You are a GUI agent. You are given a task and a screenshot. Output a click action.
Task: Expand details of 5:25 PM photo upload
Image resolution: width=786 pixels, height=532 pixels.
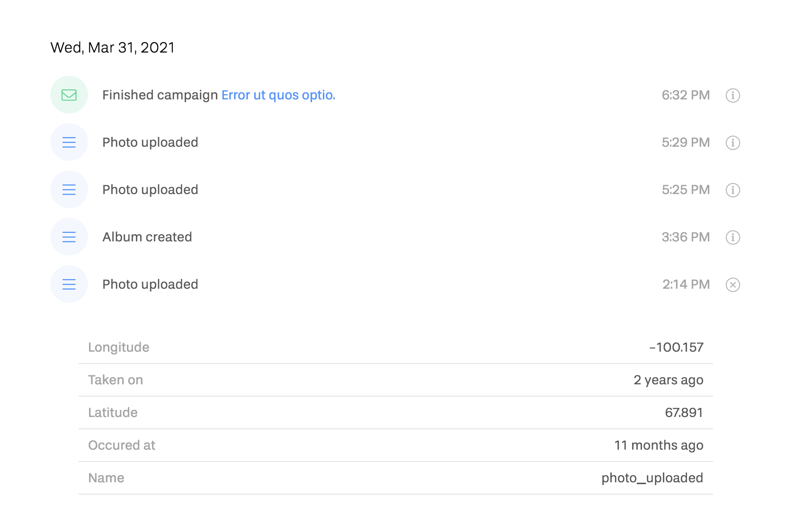click(732, 190)
